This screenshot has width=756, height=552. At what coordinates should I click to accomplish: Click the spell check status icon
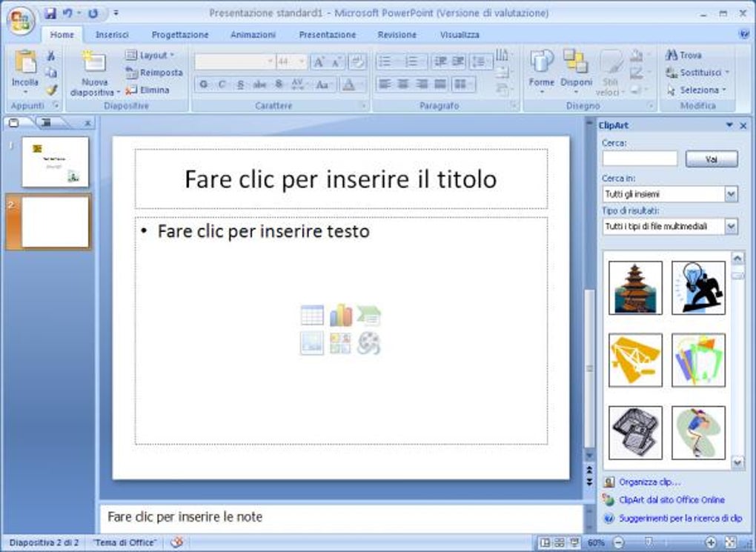pyautogui.click(x=177, y=542)
